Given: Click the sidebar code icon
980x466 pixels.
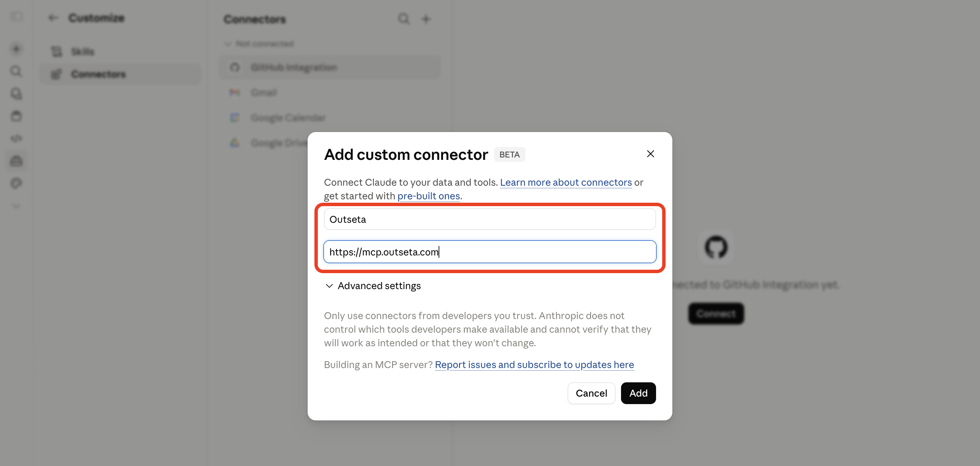Looking at the screenshot, I should pyautogui.click(x=16, y=138).
